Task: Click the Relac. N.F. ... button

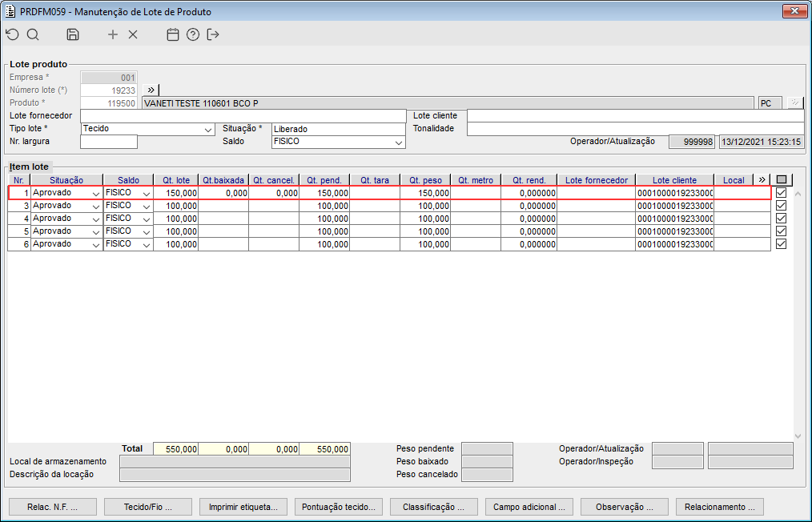Action: (x=53, y=507)
